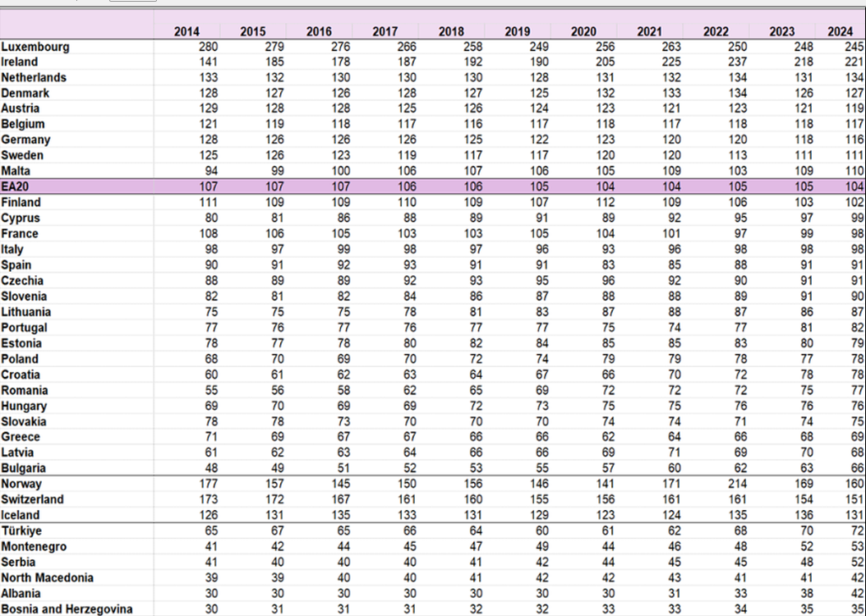This screenshot has width=866, height=616.
Task: Select the 2024 column header
Action: (841, 32)
